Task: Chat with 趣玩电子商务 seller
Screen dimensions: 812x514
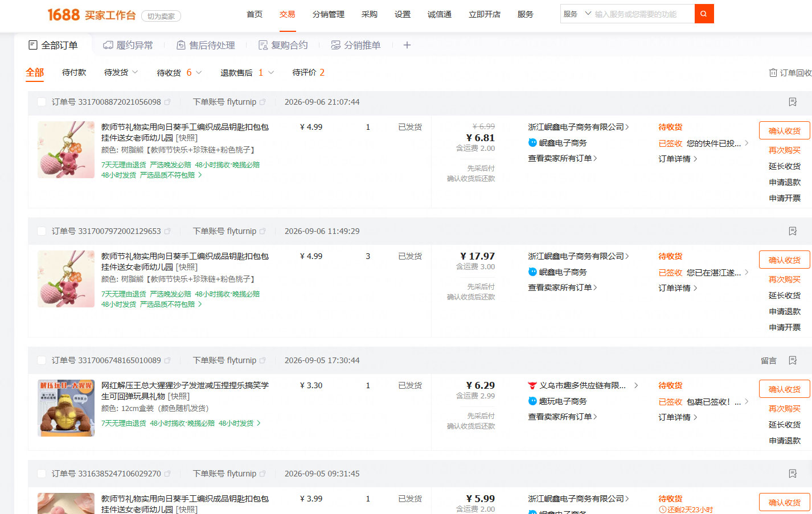Action: coord(557,401)
